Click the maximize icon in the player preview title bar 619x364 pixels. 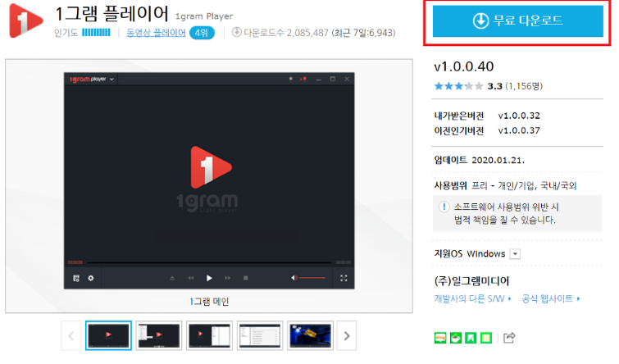coord(333,79)
